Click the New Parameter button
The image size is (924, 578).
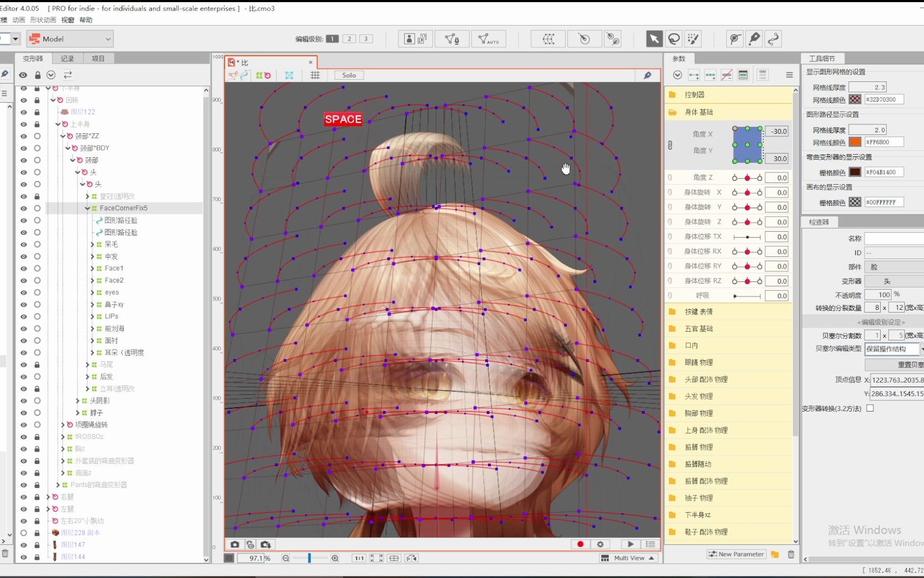(x=736, y=554)
